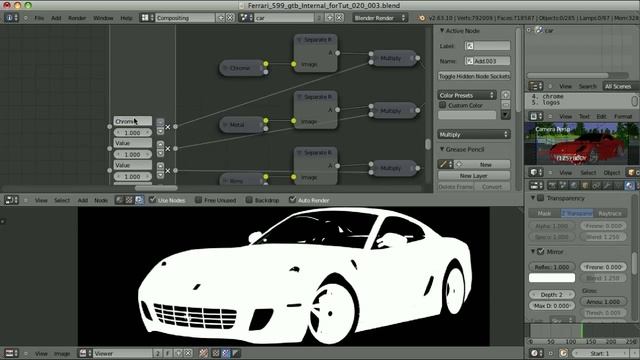Open the Window menu
This screenshot has width=640, height=360.
coord(103,18)
